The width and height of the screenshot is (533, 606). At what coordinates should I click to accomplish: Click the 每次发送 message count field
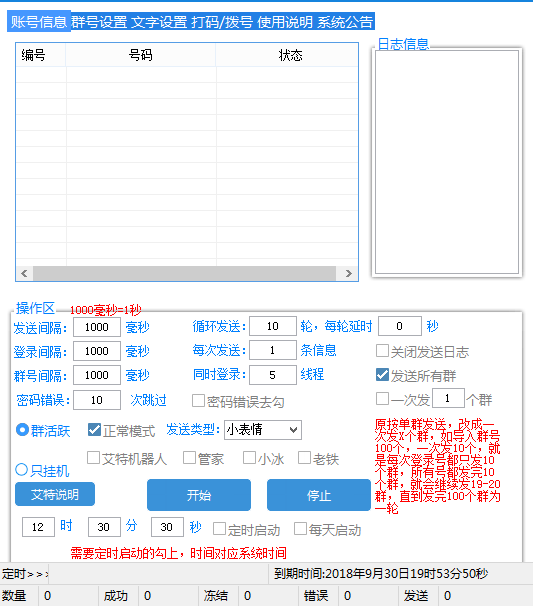click(x=273, y=350)
